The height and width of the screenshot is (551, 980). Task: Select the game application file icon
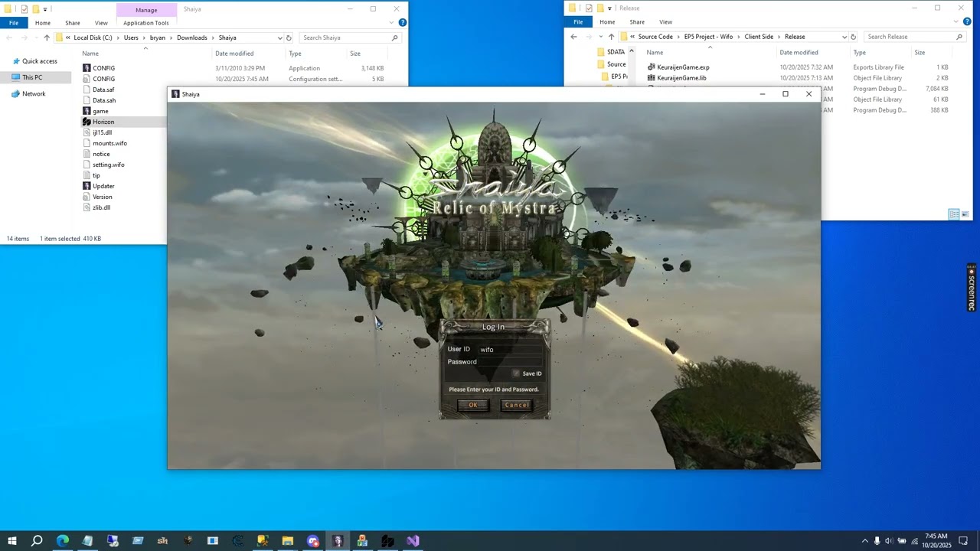(x=87, y=111)
